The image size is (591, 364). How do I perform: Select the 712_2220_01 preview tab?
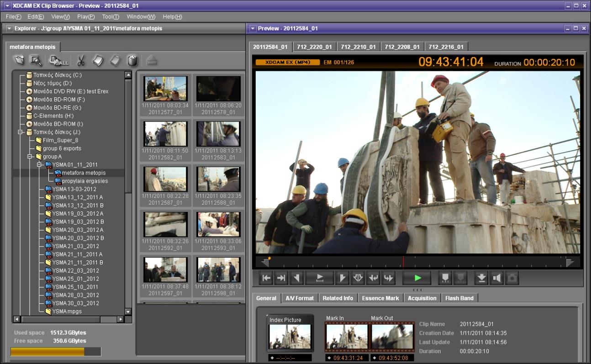[314, 47]
